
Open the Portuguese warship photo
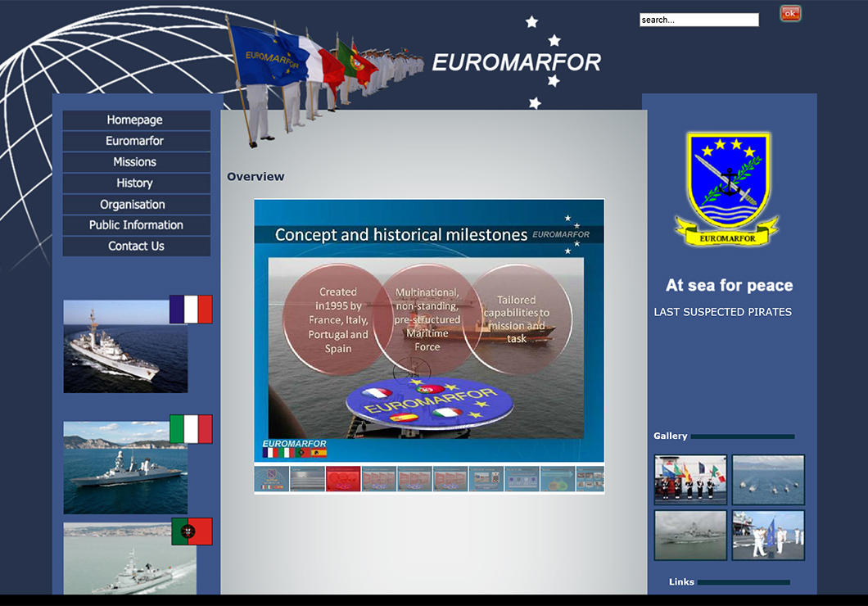tap(129, 559)
